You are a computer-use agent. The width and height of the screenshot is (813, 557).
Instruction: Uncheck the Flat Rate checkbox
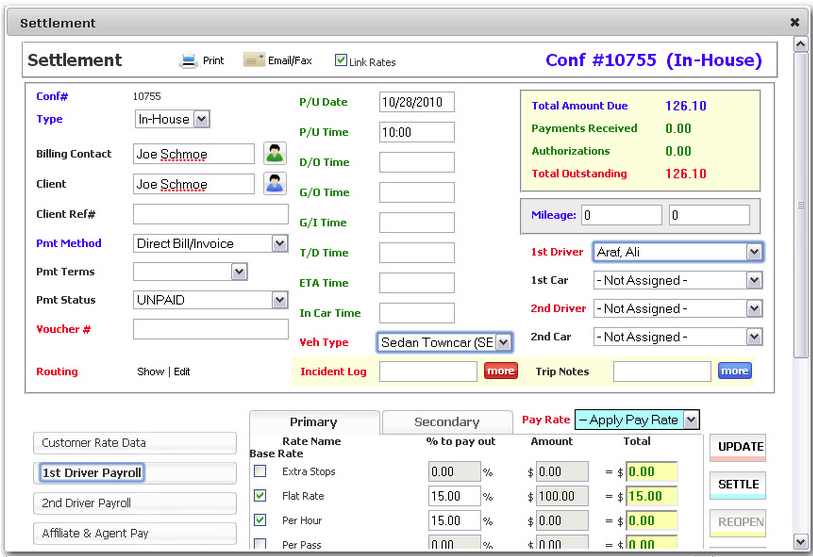pos(260,495)
